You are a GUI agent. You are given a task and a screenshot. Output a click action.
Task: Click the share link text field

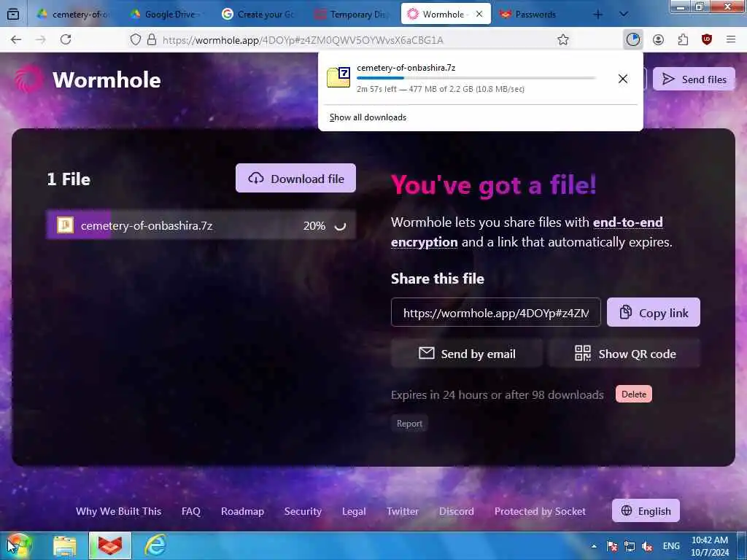point(495,312)
